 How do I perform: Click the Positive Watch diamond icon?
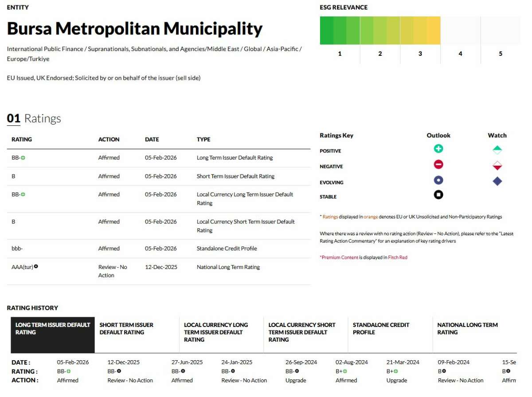click(x=497, y=150)
